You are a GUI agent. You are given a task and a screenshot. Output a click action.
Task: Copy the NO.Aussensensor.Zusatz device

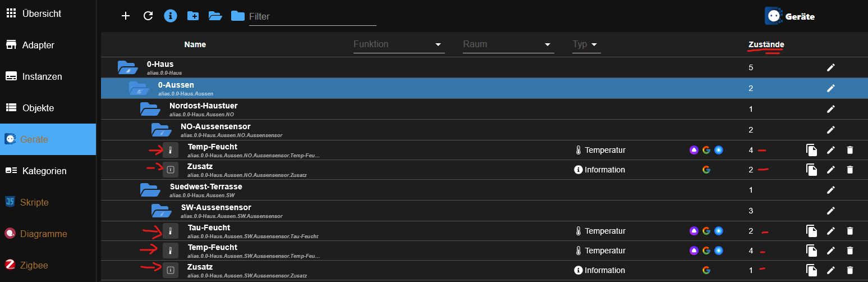pos(811,170)
